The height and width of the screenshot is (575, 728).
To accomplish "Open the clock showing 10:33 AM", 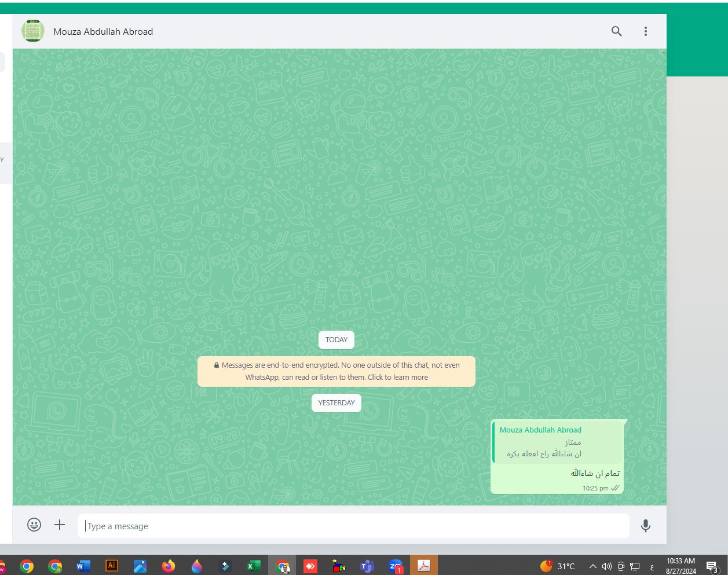I will point(681,566).
